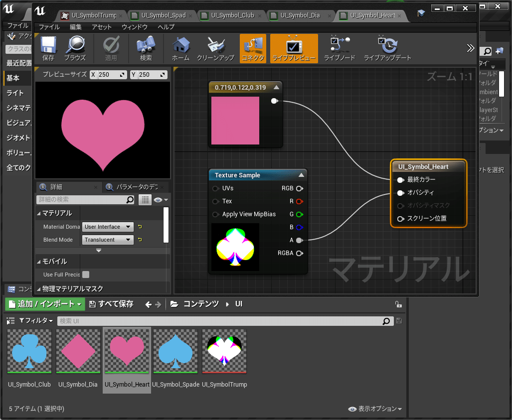Click the すべて保存 button
Screen dimensions: 512x420
coord(111,304)
